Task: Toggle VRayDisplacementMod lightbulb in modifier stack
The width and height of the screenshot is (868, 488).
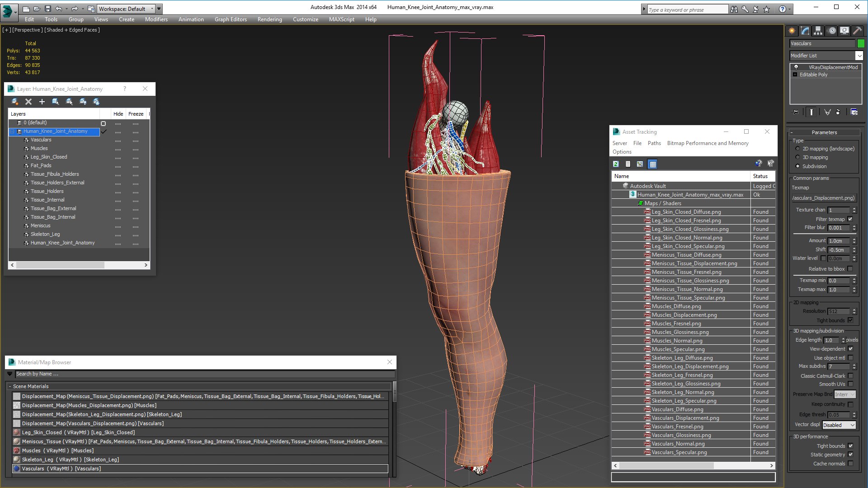Action: (x=796, y=67)
